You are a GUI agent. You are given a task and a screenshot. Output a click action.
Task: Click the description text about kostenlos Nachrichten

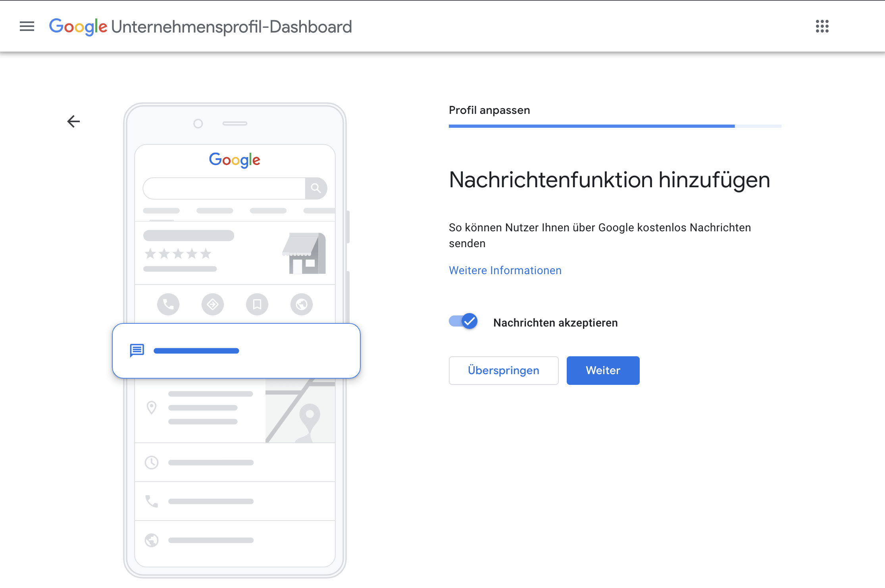(600, 235)
